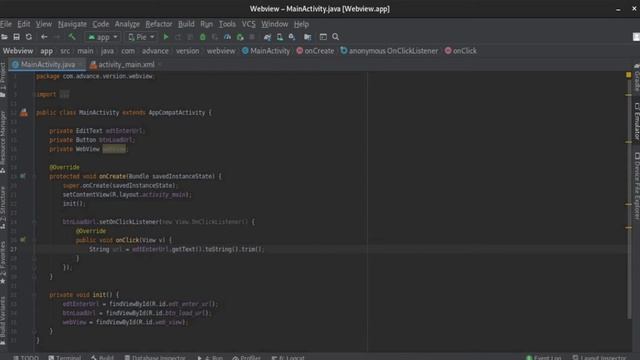Viewport: 640px width, 360px height.
Task: Open the Refactor menu
Action: click(x=159, y=24)
